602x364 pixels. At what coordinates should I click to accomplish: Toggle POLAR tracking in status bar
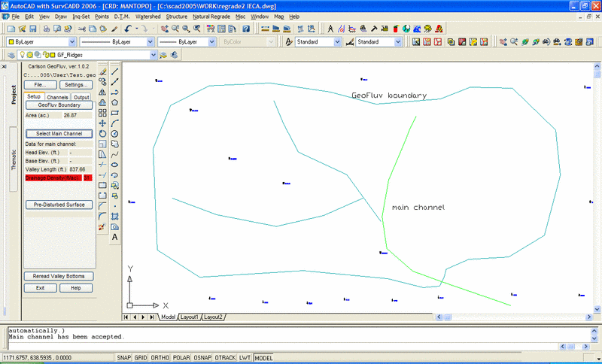181,357
